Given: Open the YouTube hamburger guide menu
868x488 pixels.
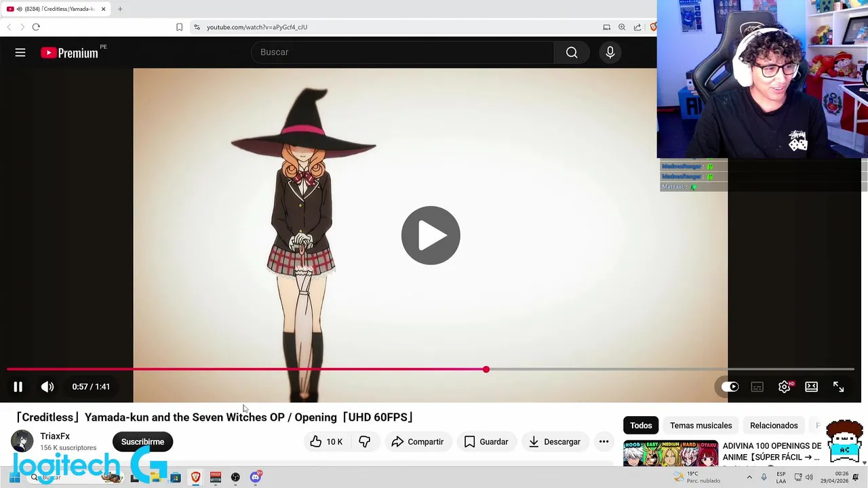Looking at the screenshot, I should pos(20,52).
